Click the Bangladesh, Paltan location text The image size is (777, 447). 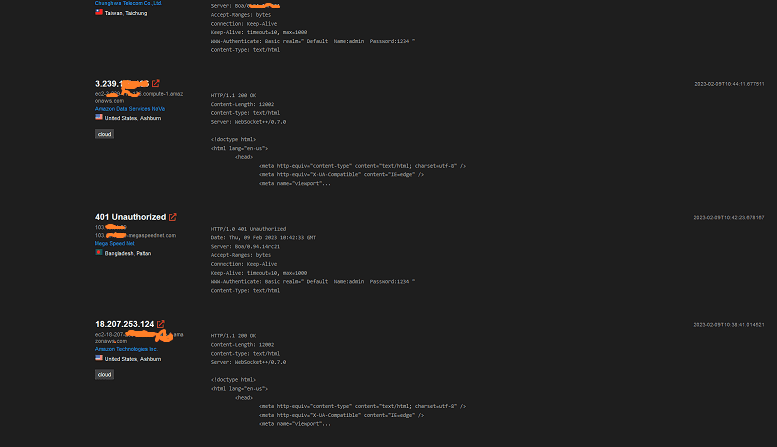coord(128,253)
